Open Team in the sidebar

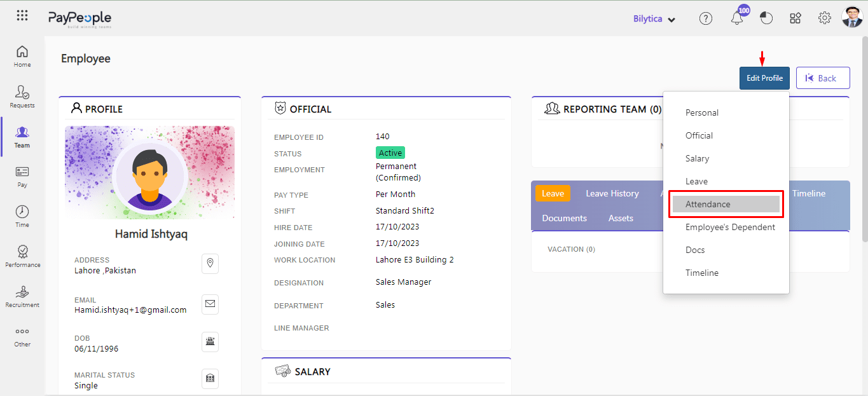point(22,137)
